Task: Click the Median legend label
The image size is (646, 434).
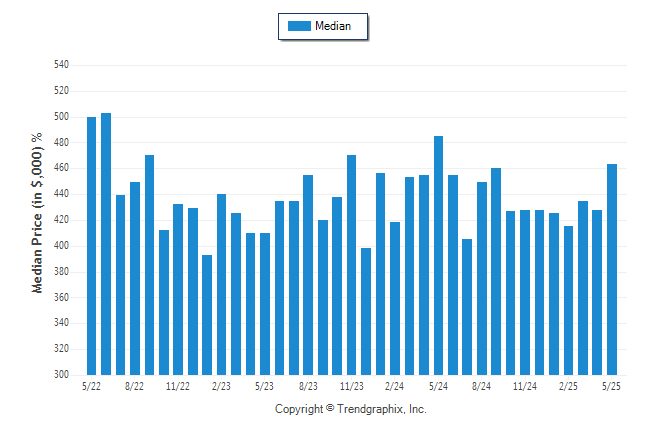Action: tap(333, 26)
